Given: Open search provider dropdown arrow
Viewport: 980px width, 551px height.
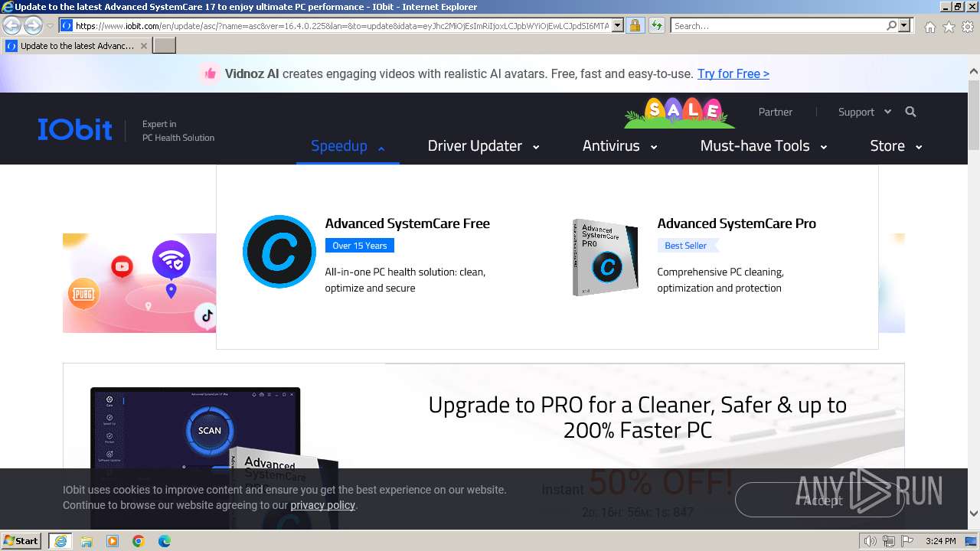Looking at the screenshot, I should click(904, 25).
